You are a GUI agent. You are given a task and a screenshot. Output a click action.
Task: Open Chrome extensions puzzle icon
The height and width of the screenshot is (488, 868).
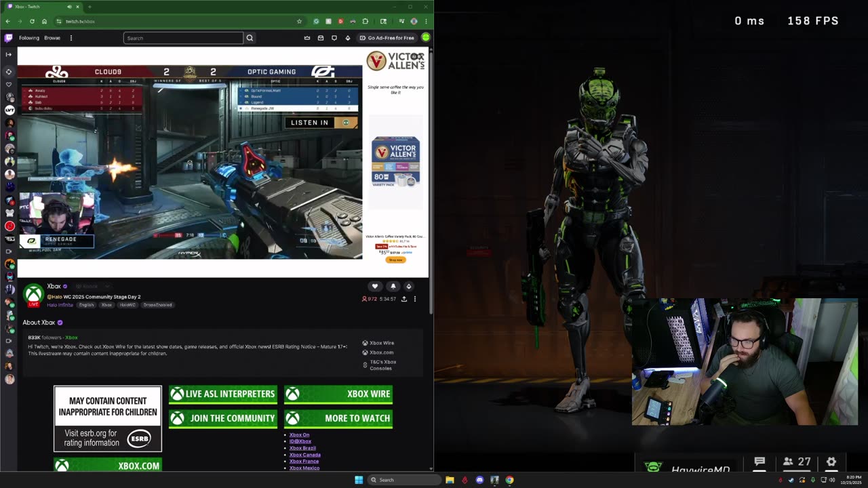click(366, 21)
